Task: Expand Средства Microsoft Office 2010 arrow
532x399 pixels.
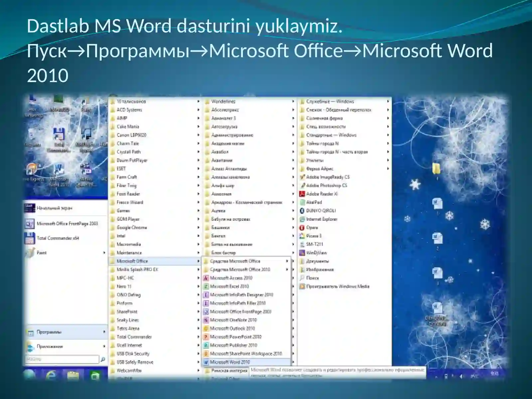Action: pos(287,270)
